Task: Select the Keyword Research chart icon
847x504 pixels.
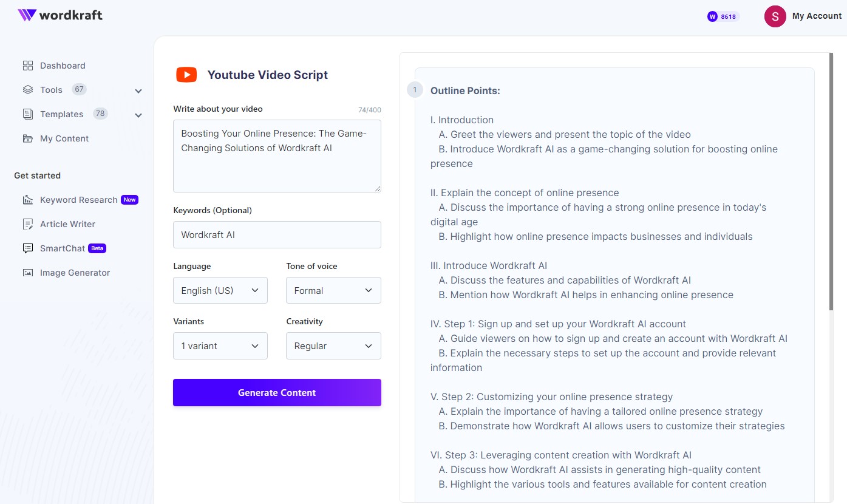Action: (27, 199)
